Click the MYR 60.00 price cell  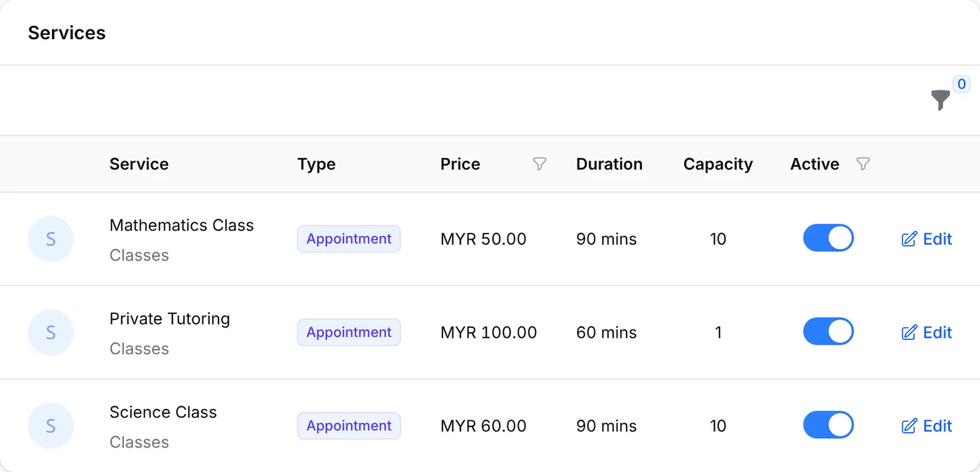tap(483, 426)
